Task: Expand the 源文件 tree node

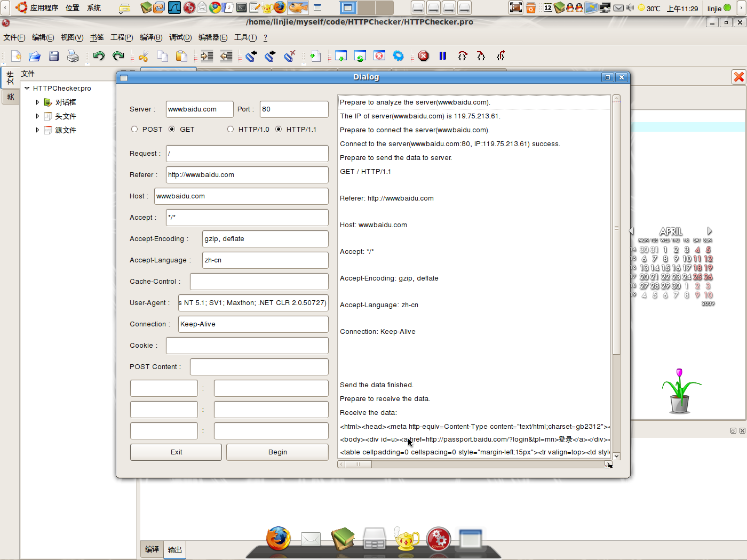Action: click(37, 130)
